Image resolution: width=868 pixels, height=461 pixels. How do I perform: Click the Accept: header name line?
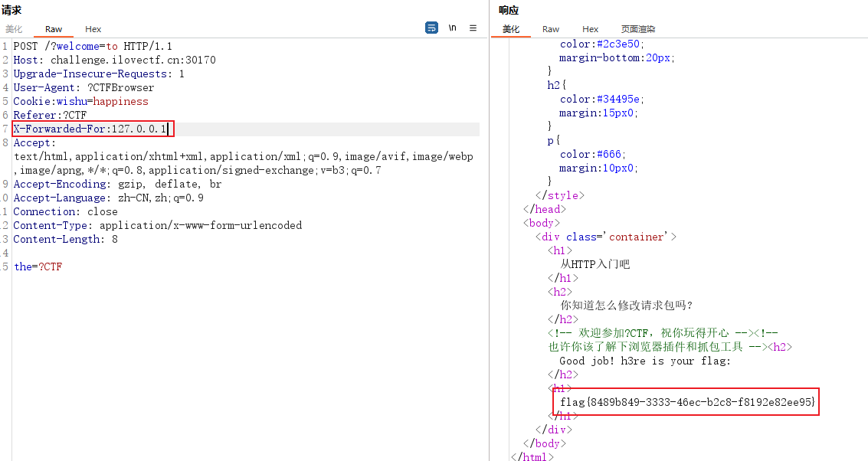pos(34,142)
